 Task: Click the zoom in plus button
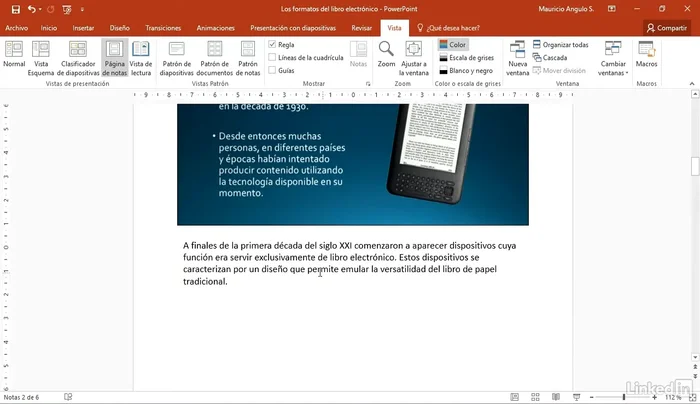(654, 397)
